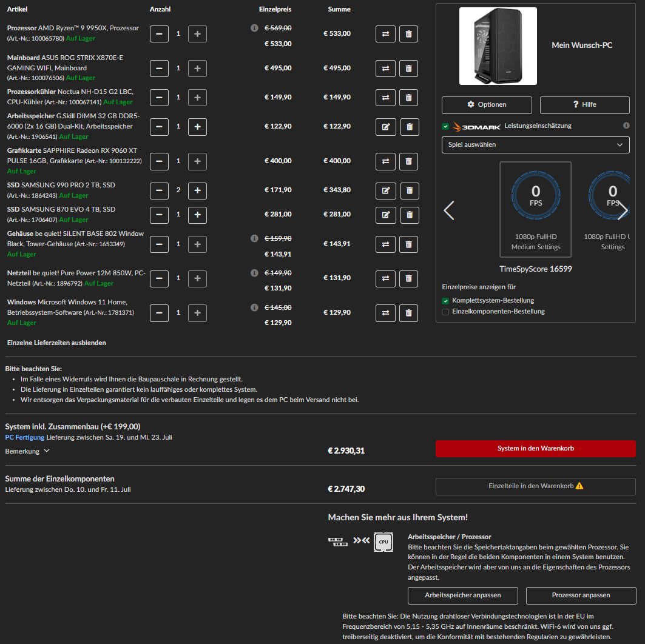
Task: Delete the SAPPHIRE Radeon graphics card
Action: pos(408,161)
